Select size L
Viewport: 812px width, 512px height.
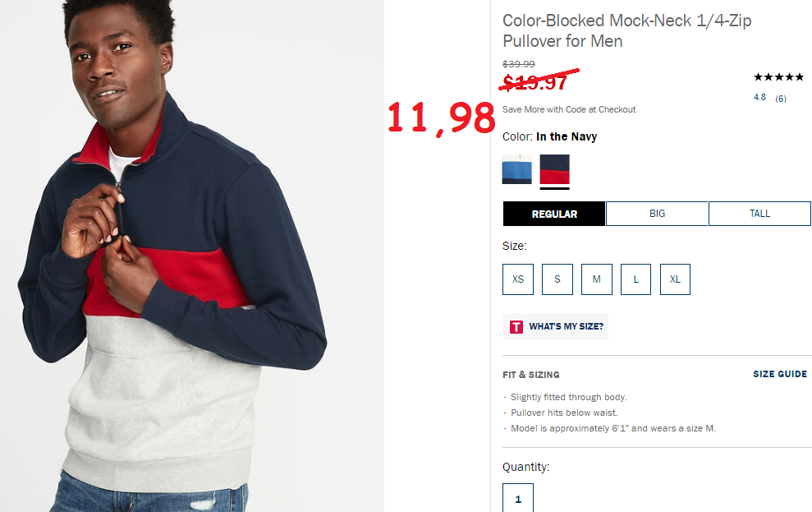(636, 279)
